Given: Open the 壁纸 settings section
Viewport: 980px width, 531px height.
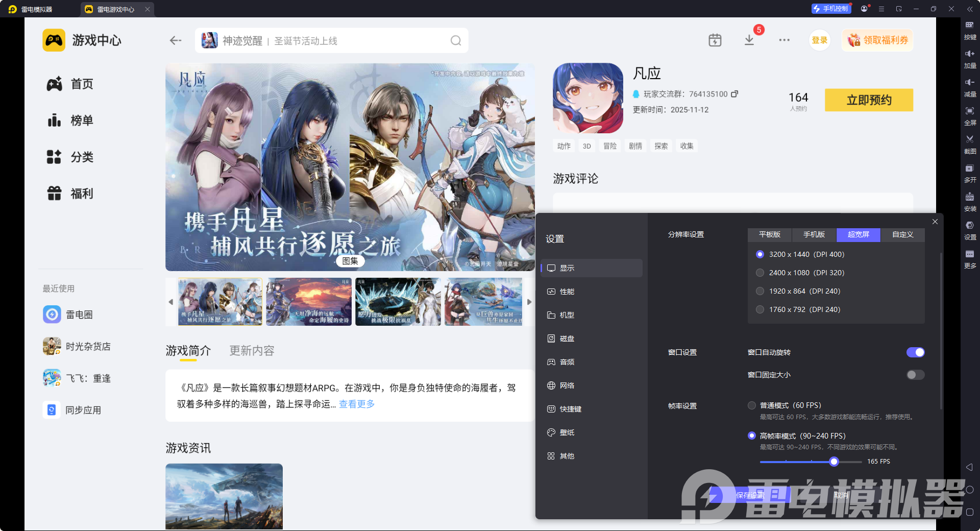Looking at the screenshot, I should point(592,432).
